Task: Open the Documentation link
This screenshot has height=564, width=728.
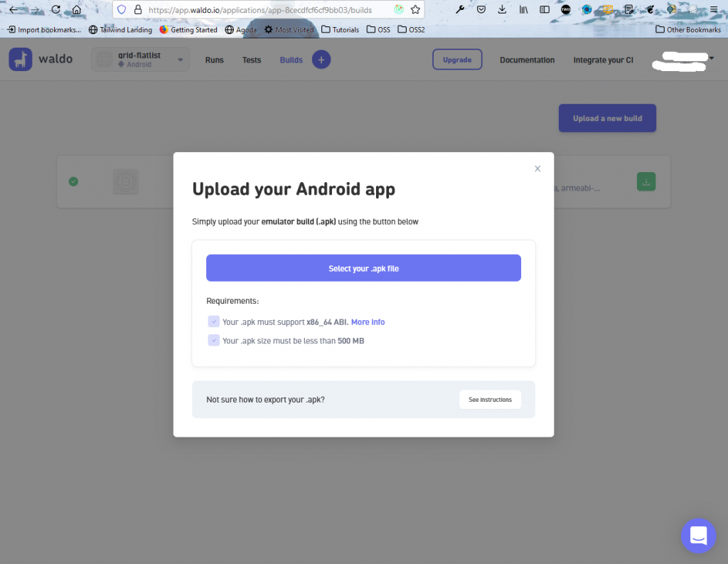Action: click(x=527, y=60)
